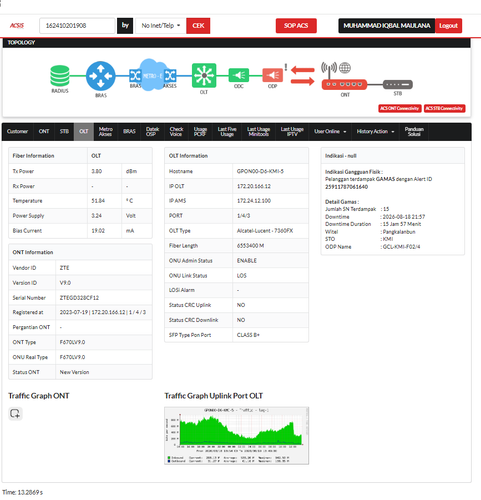The image size is (481, 500).
Task: Click the Metro-E cloud icon
Action: tap(153, 76)
